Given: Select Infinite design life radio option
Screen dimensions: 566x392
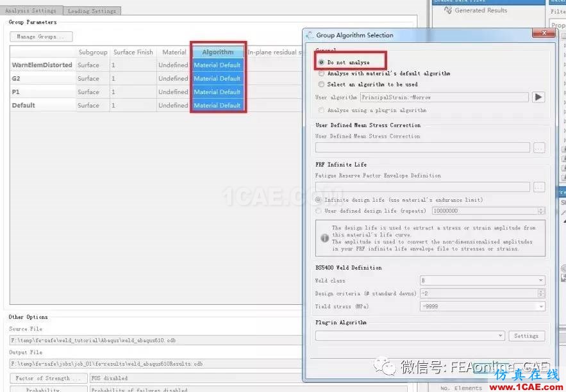Looking at the screenshot, I should 318,200.
